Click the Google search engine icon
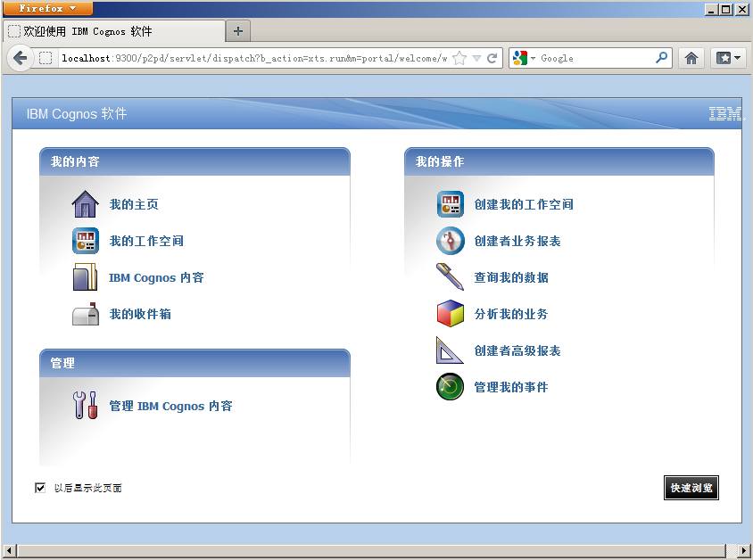 [x=520, y=58]
